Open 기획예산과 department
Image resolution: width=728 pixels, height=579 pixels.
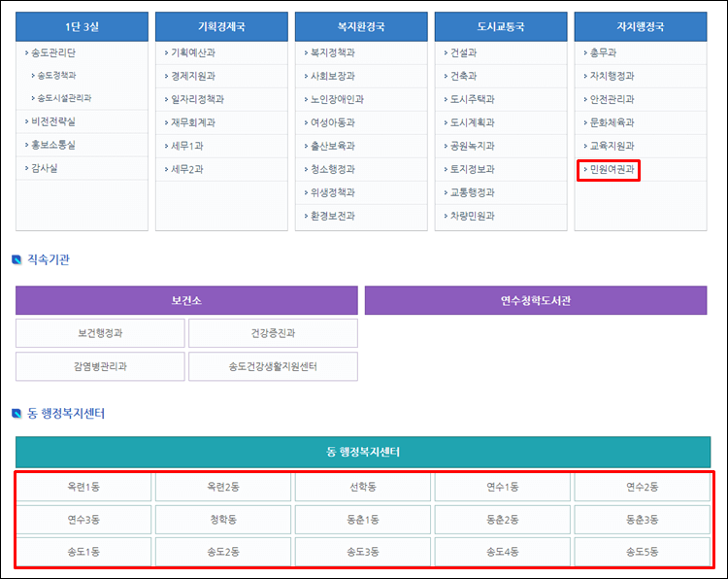pos(193,52)
